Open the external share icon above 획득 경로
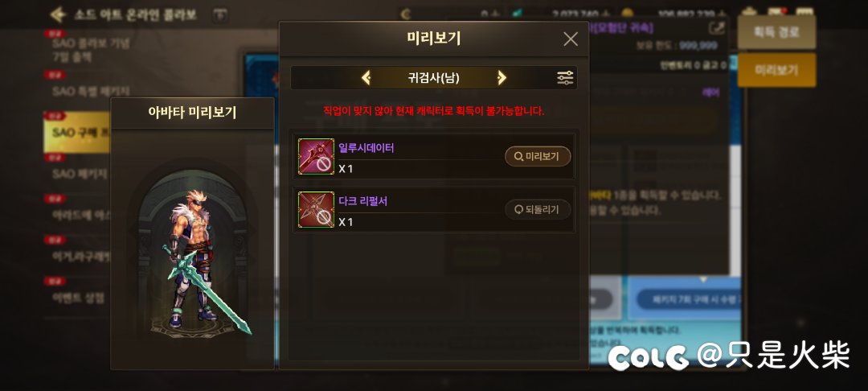 716,27
